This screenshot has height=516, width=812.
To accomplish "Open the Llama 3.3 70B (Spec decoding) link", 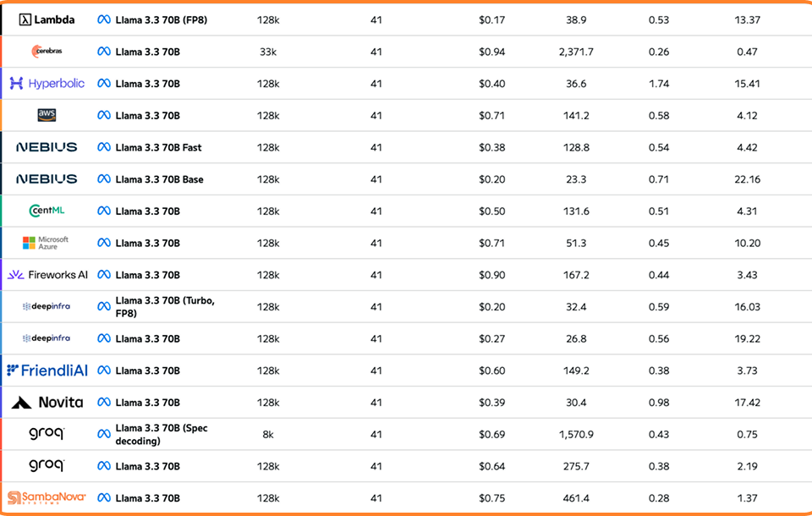I will pyautogui.click(x=162, y=434).
